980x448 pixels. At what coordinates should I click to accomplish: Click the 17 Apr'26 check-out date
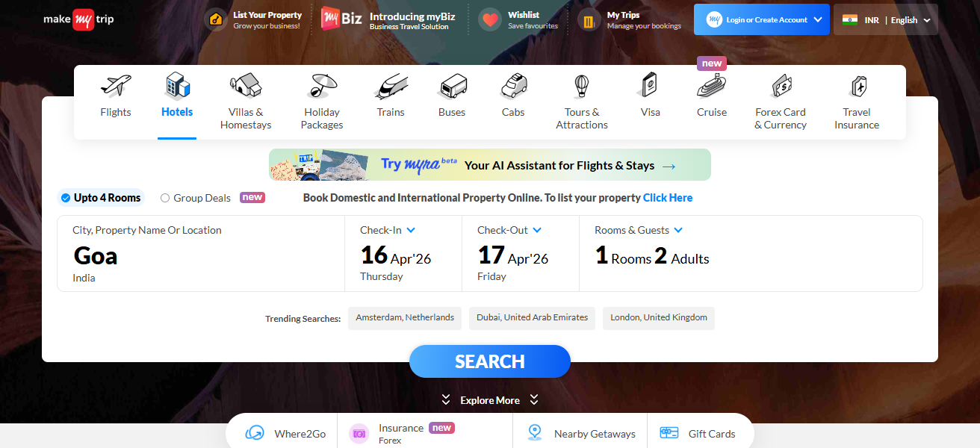coord(513,256)
